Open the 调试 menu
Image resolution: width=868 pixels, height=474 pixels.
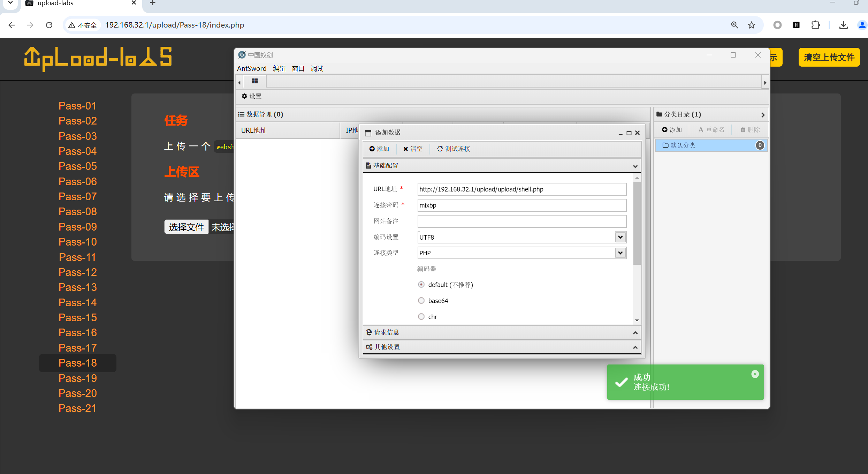[x=317, y=69]
